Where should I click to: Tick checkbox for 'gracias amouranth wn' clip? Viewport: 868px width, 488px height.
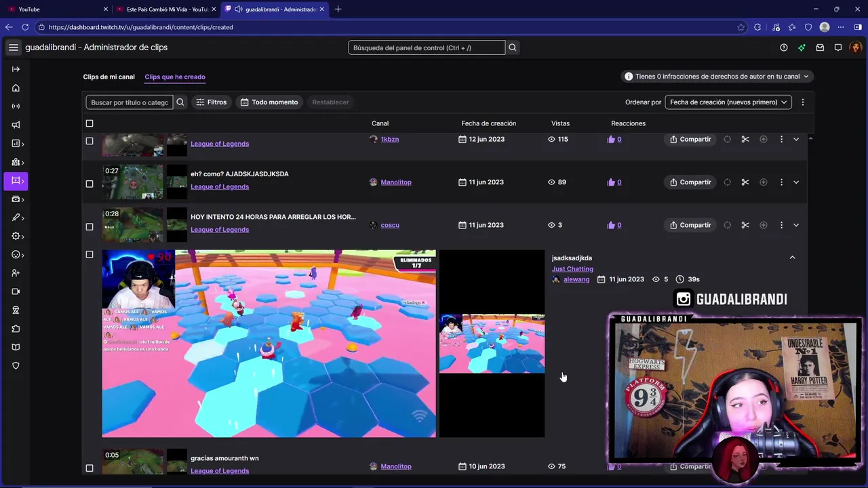(x=90, y=468)
